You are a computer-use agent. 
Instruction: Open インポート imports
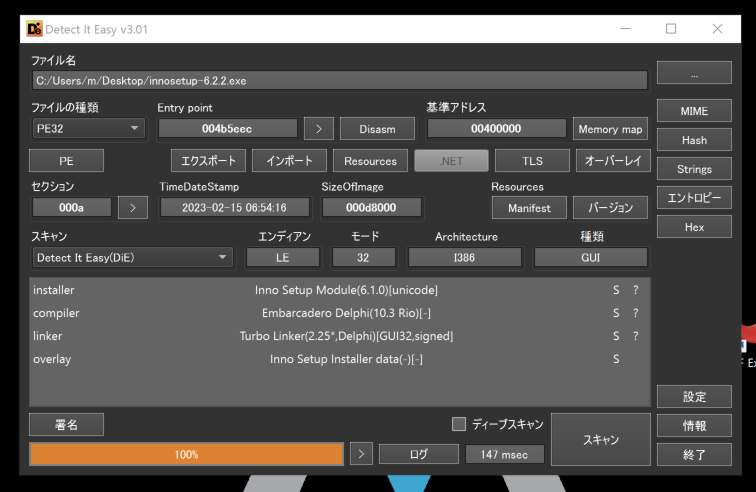pyautogui.click(x=289, y=161)
